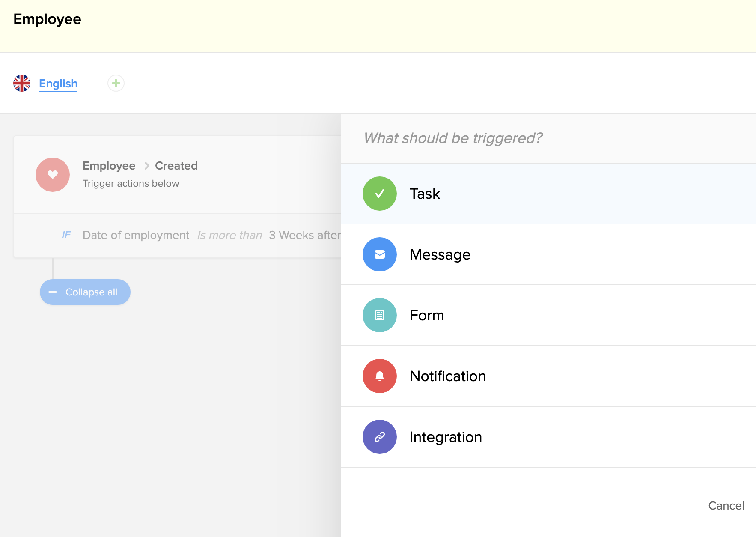
Task: Click the UK flag language icon
Action: 22,83
